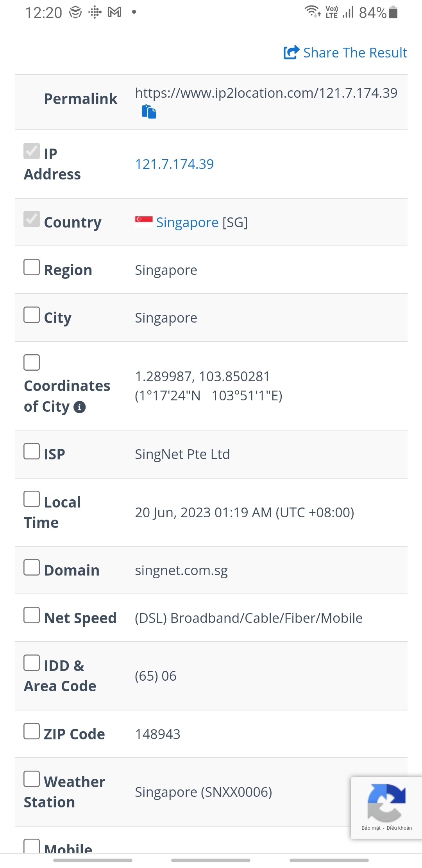This screenshot has width=422, height=868.
Task: Tap the battery icon in status bar
Action: pyautogui.click(x=394, y=12)
